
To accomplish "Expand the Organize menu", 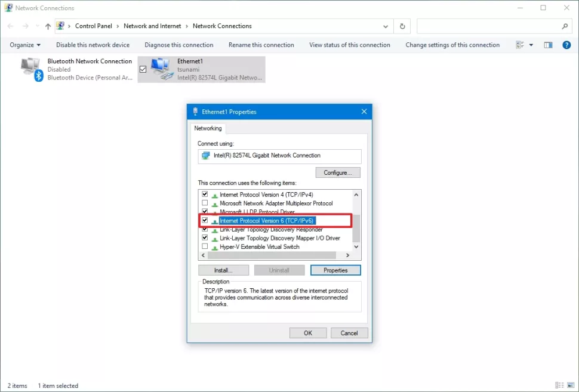I will click(x=24, y=45).
